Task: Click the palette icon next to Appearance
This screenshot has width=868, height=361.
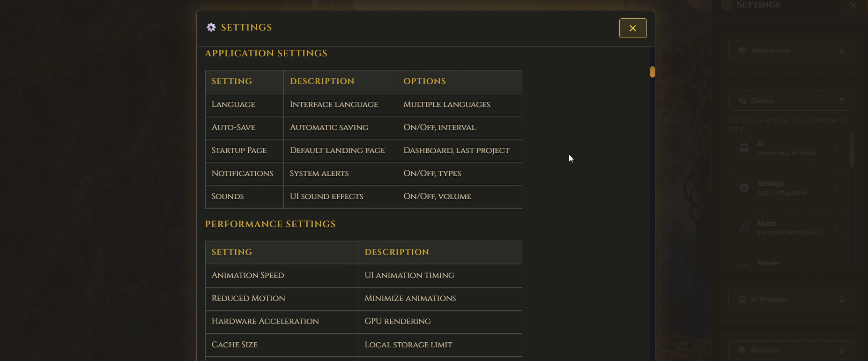Action: click(x=742, y=50)
